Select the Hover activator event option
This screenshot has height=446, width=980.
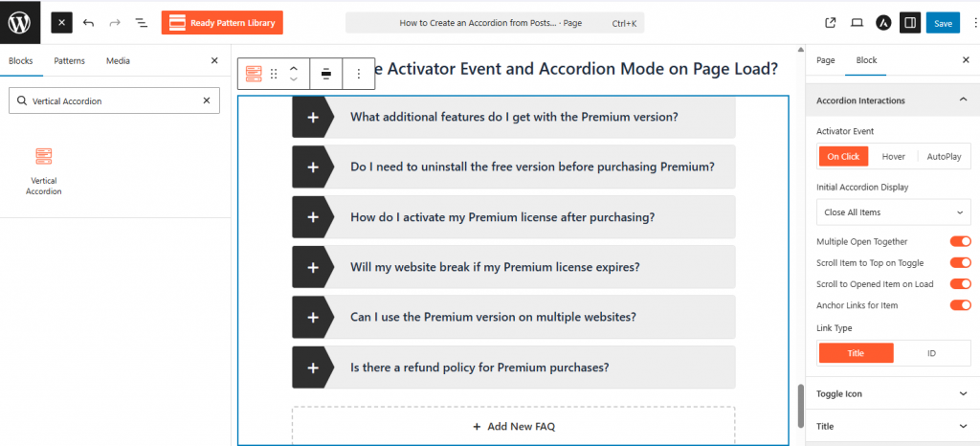coord(893,156)
